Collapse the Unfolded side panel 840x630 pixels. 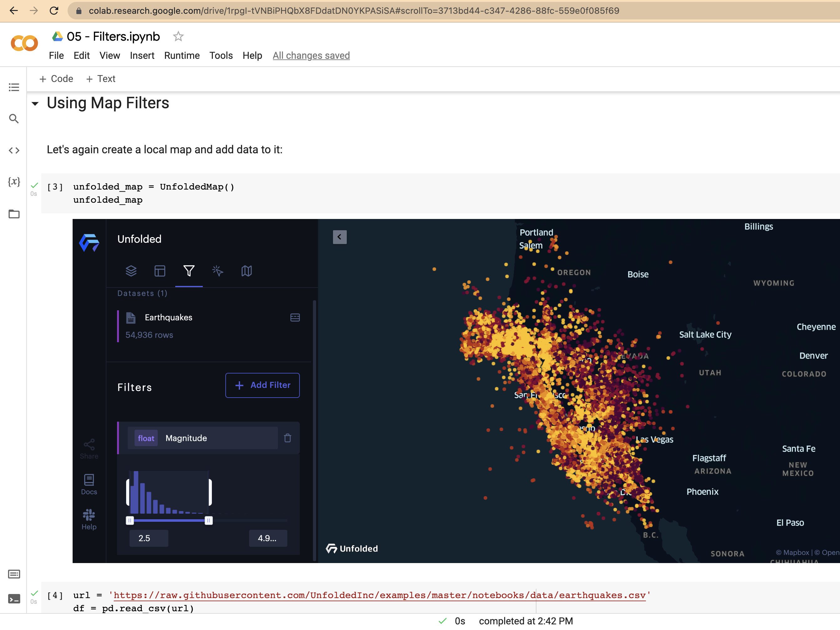[x=340, y=237]
